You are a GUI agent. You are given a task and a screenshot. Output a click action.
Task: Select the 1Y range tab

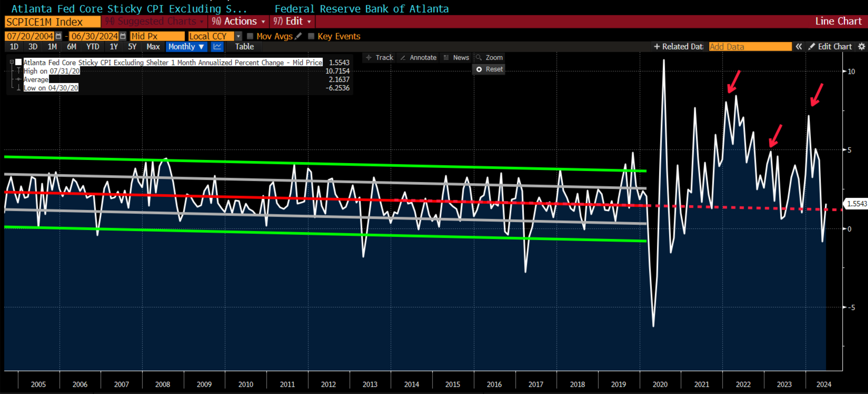(x=114, y=47)
